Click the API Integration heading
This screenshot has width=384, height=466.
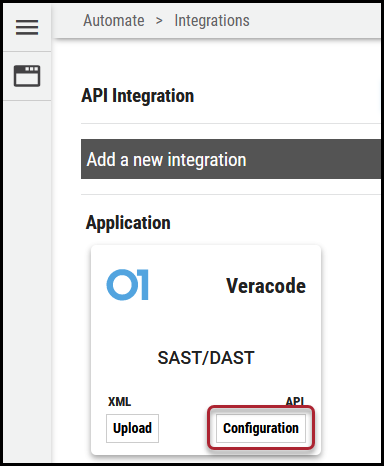(x=137, y=96)
